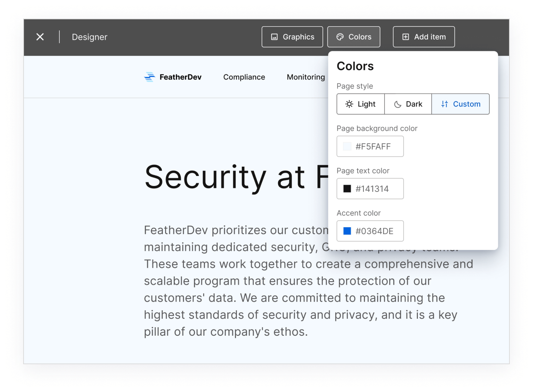The height and width of the screenshot is (392, 533).
Task: Open the Add item menu
Action: [x=424, y=37]
